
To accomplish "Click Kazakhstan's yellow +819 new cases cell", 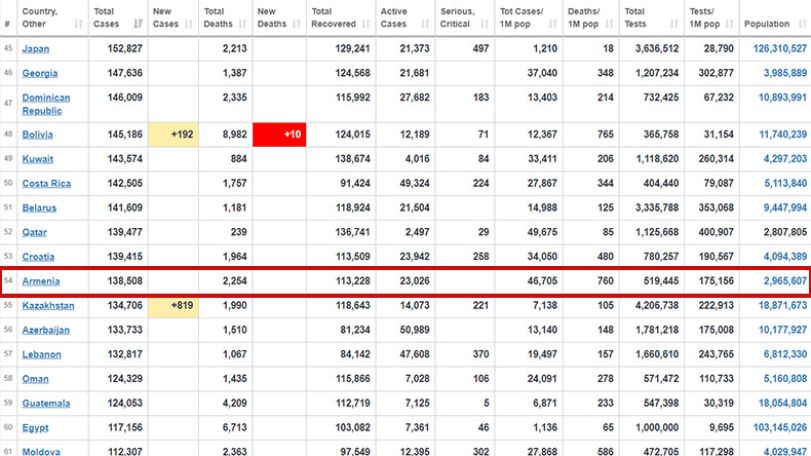I will (173, 306).
